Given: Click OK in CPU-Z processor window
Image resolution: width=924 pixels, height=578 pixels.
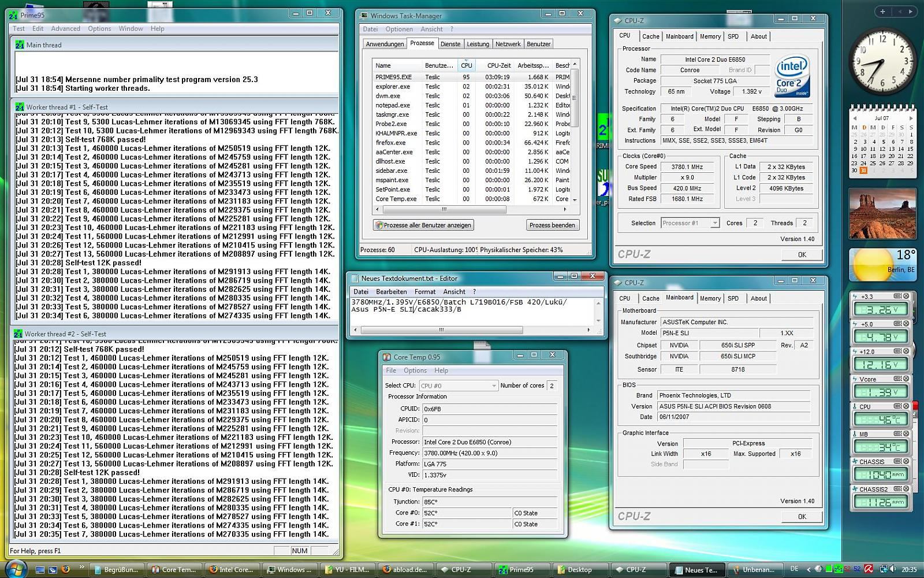Looking at the screenshot, I should coord(802,255).
